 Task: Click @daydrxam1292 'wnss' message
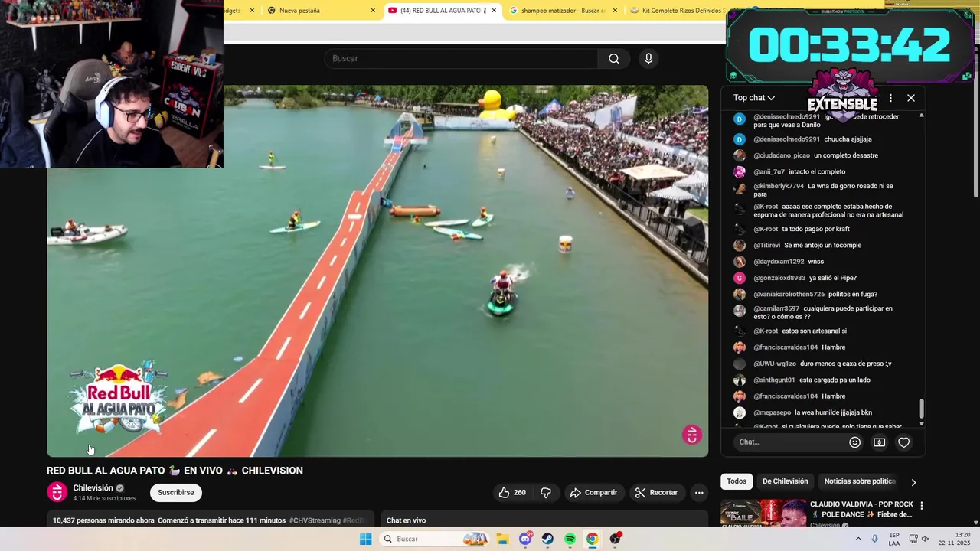(x=789, y=262)
